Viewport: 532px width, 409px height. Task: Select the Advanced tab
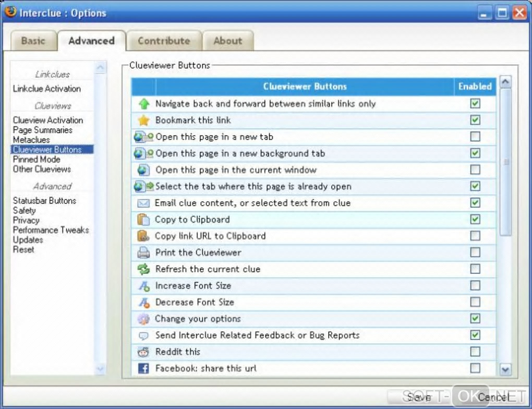(92, 41)
